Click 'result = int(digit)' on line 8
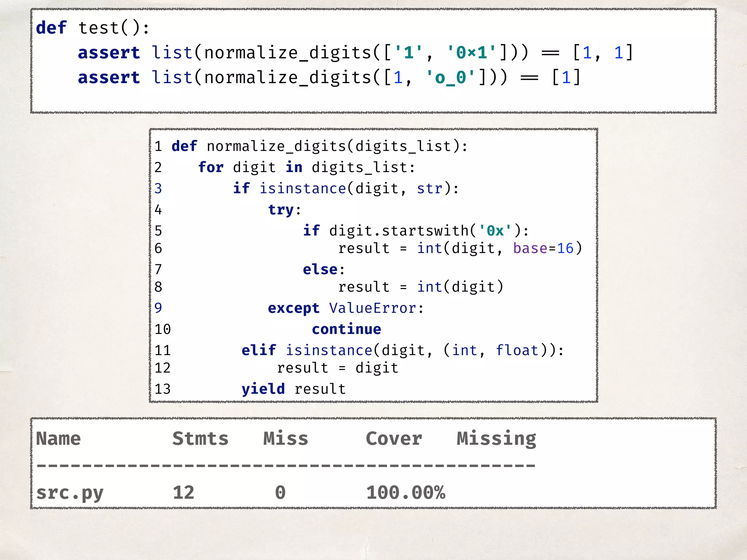The height and width of the screenshot is (560, 747). coord(421,287)
